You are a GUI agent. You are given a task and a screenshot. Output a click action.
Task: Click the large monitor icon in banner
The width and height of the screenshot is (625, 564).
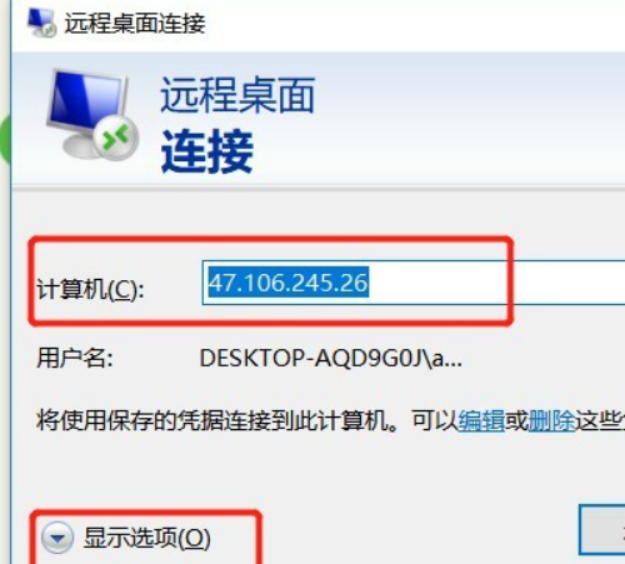(x=92, y=115)
